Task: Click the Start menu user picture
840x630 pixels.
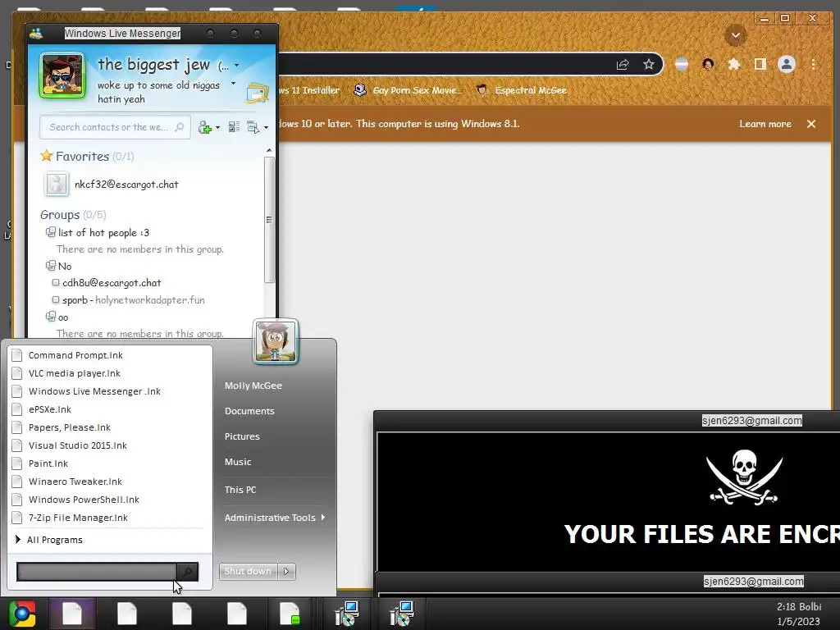Action: pos(276,341)
